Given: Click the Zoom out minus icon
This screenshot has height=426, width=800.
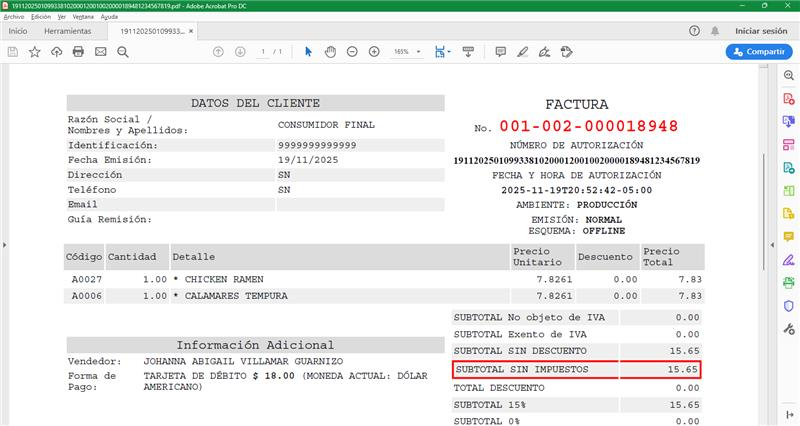Looking at the screenshot, I should [x=352, y=51].
